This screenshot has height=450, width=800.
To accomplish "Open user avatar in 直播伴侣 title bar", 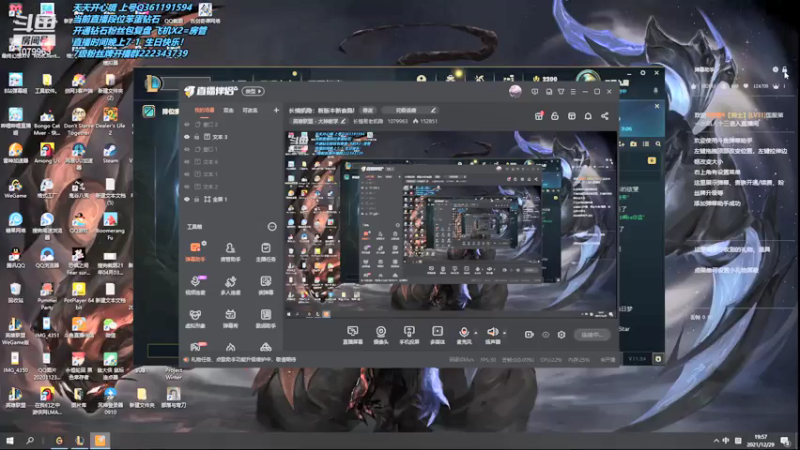I will pyautogui.click(x=515, y=91).
